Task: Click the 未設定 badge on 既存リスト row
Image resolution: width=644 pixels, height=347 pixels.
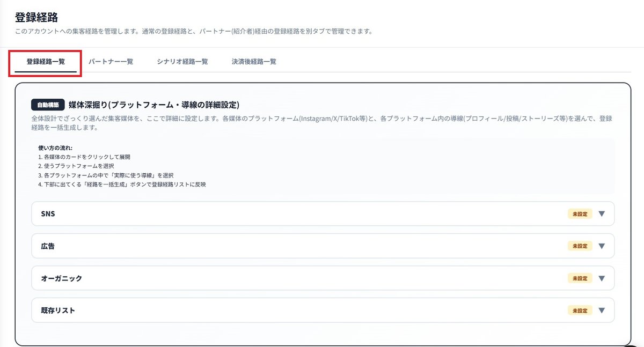Action: tap(580, 311)
